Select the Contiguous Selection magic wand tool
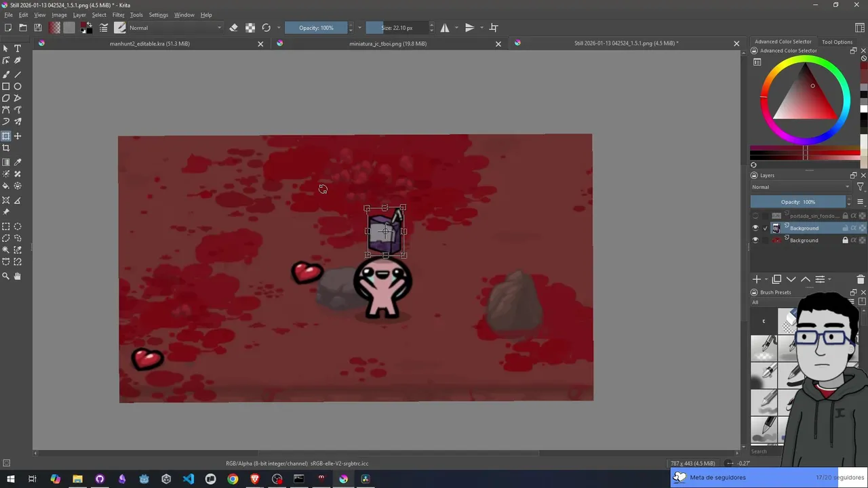The image size is (868, 488). pos(6,250)
